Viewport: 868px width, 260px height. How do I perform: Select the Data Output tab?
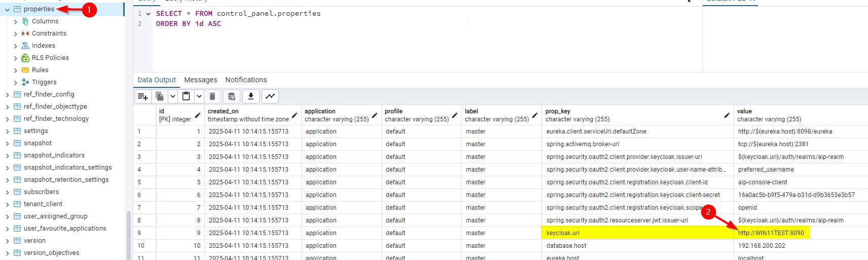click(x=156, y=80)
